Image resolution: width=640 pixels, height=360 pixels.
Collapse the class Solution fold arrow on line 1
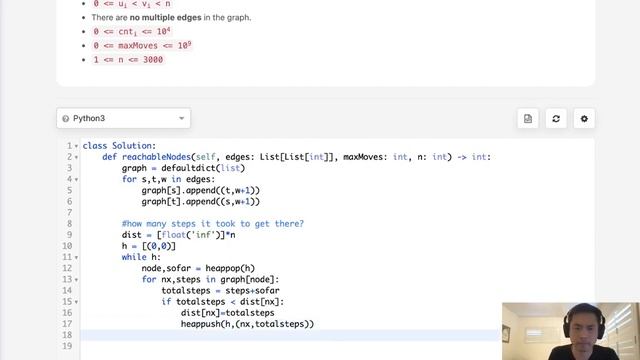click(x=76, y=146)
